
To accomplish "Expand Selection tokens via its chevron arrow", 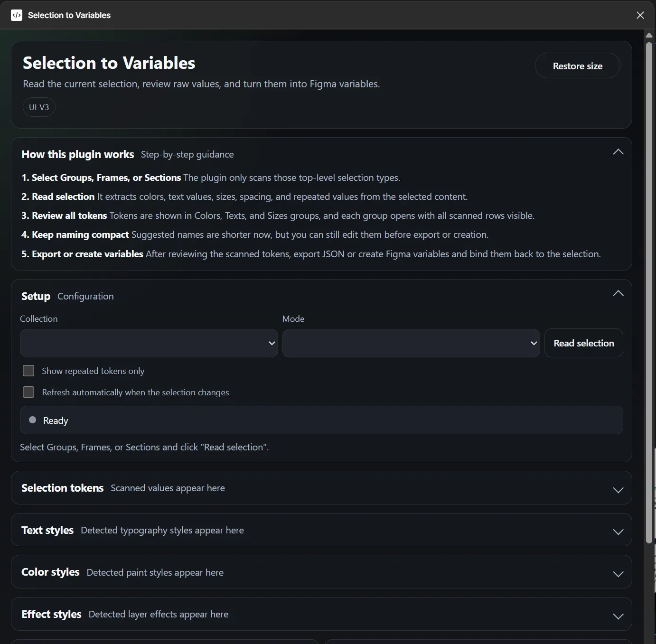I will click(618, 490).
